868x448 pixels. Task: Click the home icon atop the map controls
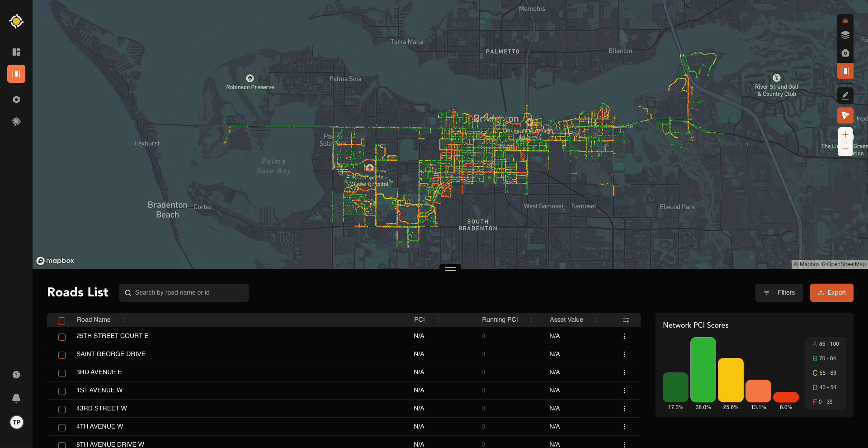(x=846, y=20)
